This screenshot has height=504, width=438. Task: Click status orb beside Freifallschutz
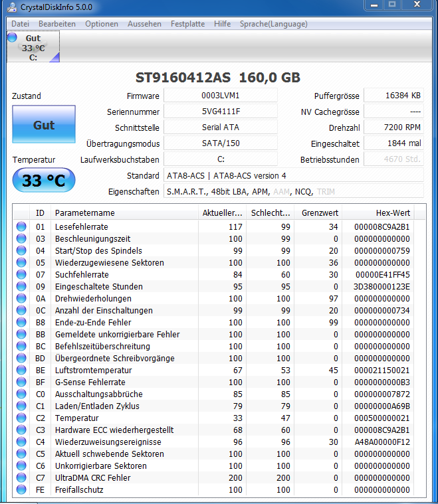click(x=21, y=489)
